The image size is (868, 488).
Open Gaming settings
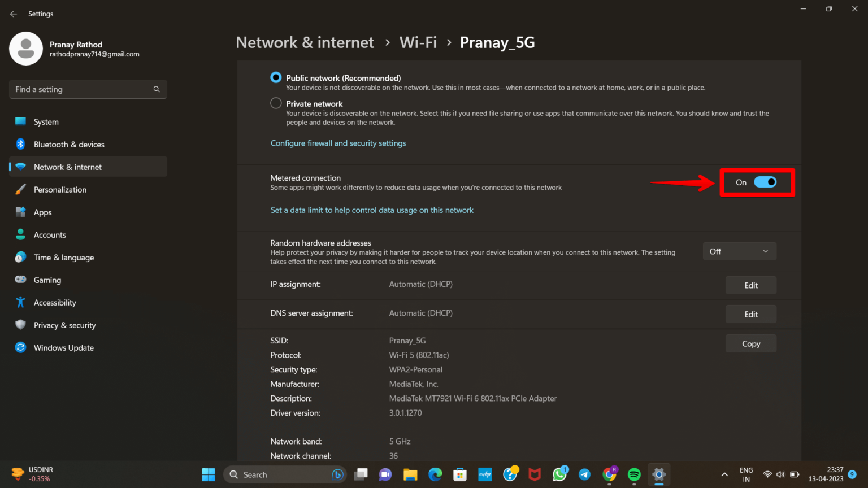(x=47, y=280)
